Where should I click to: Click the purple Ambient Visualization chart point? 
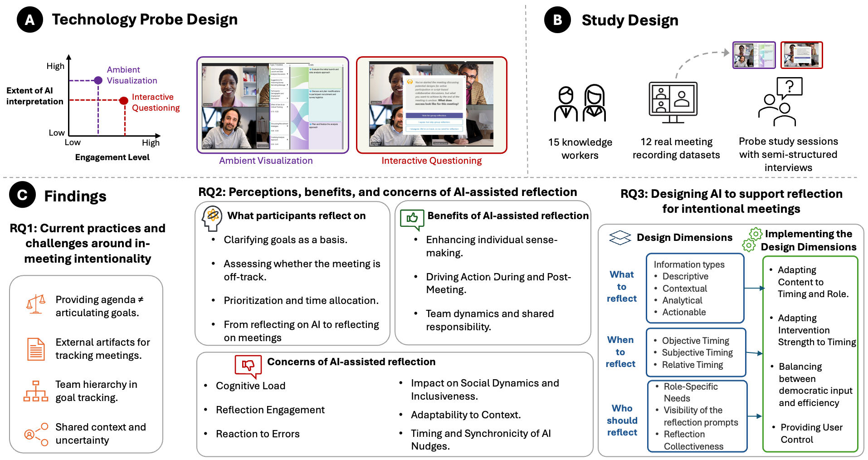tap(98, 80)
